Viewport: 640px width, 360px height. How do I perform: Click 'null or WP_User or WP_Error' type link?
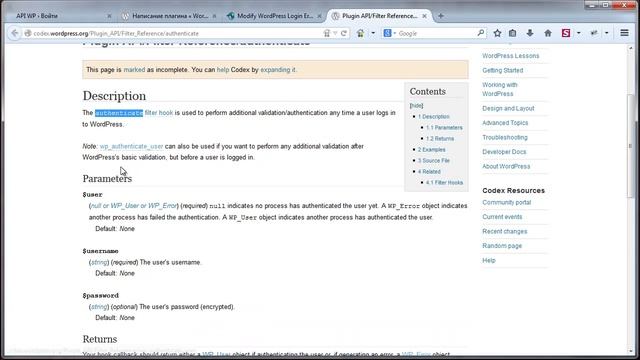[x=134, y=206]
